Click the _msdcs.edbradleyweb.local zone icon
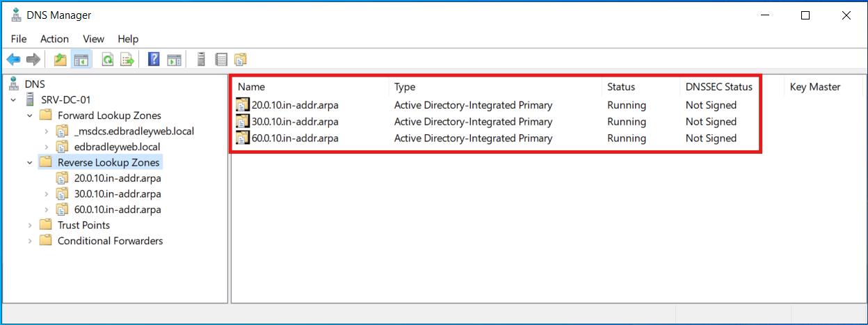This screenshot has width=868, height=325. pyautogui.click(x=63, y=131)
